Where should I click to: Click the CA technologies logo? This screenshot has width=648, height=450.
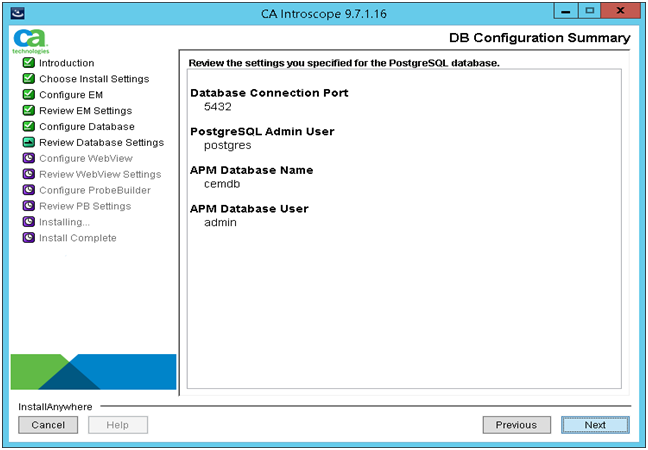click(25, 42)
